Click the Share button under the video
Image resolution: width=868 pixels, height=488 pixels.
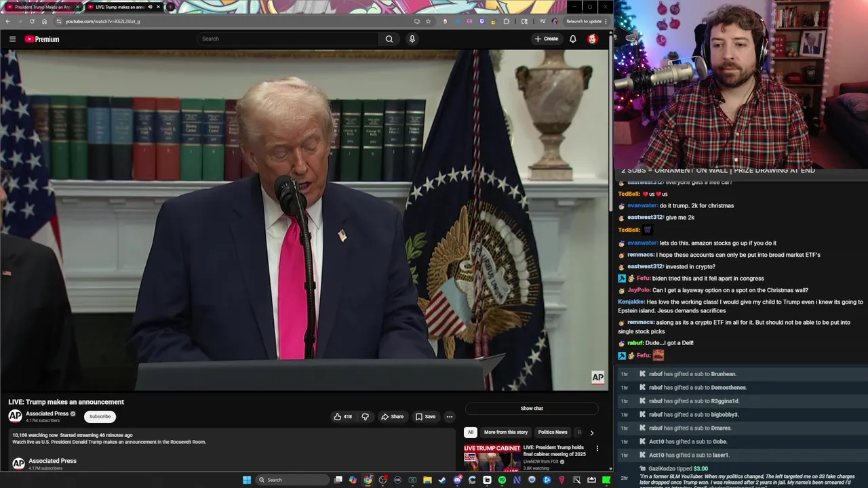tap(392, 417)
